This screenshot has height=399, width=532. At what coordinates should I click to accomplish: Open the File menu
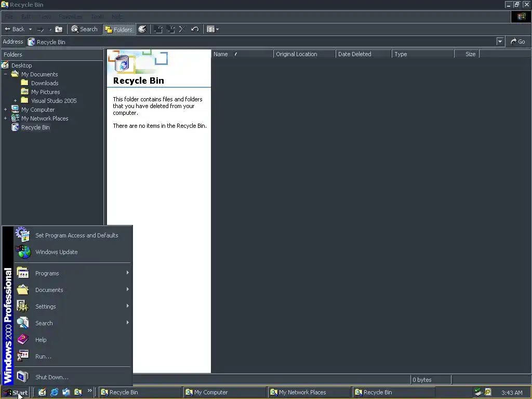tap(8, 17)
